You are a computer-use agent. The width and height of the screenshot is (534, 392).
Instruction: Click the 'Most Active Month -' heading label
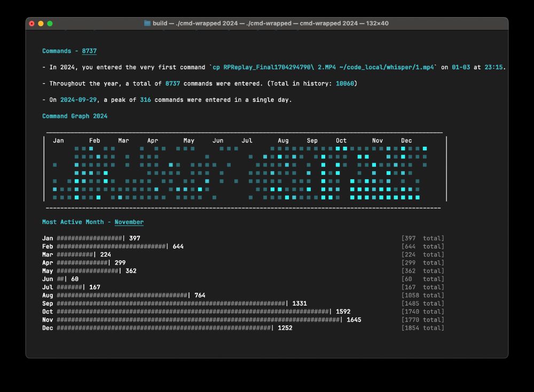(76, 222)
